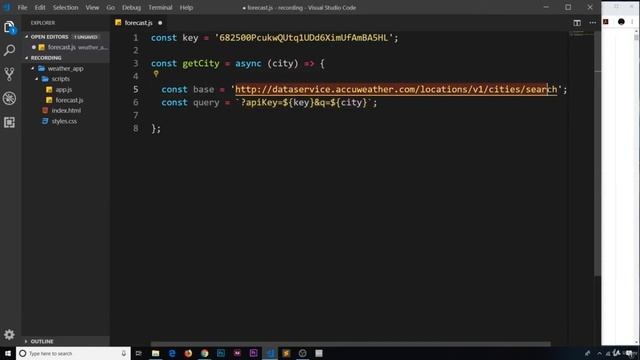Open Adobe Media Encoder from the taskbar
This screenshot has height=360, width=640.
(237, 353)
